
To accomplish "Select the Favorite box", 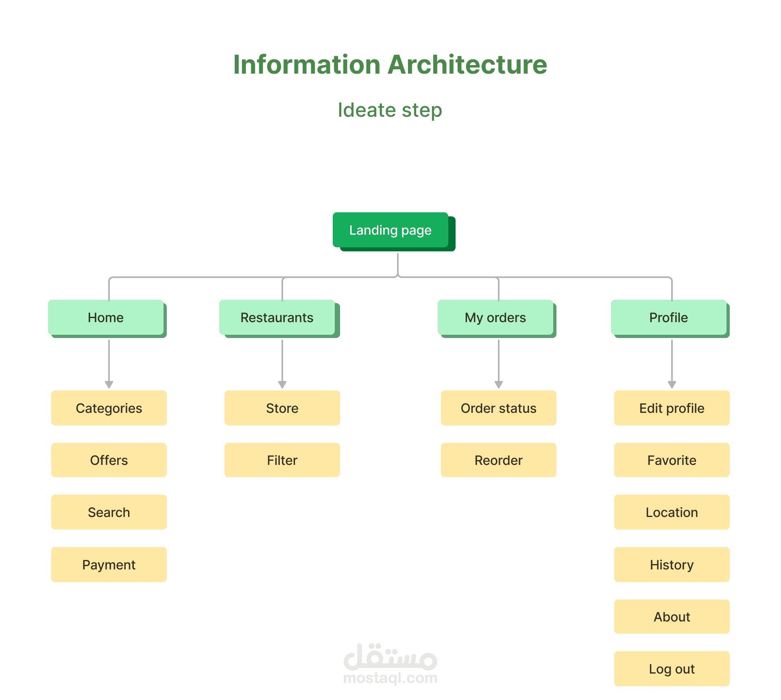I will [672, 460].
